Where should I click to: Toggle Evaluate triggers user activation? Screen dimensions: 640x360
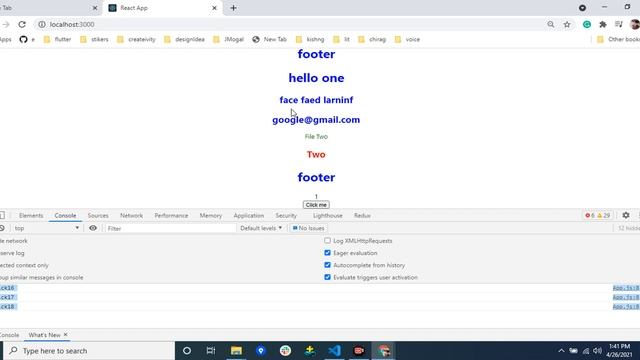tap(327, 278)
